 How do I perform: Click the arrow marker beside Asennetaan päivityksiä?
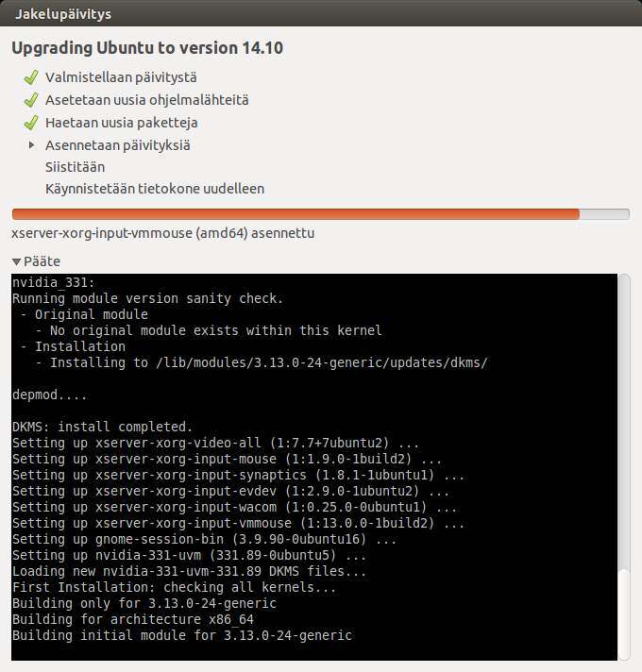point(31,145)
